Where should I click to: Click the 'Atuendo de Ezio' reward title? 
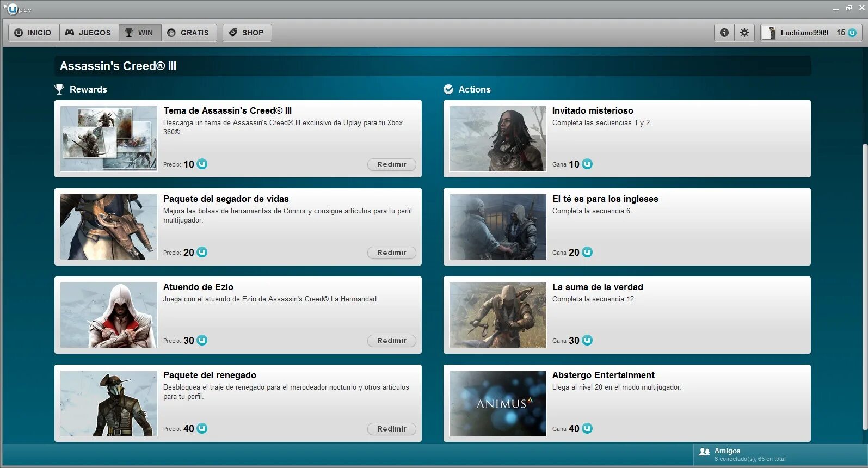pos(198,287)
